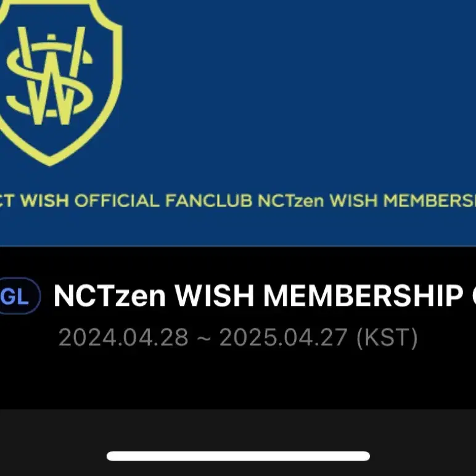Viewport: 476px width, 476px height.
Task: Click the yellow banner caption line
Action: coord(238,200)
